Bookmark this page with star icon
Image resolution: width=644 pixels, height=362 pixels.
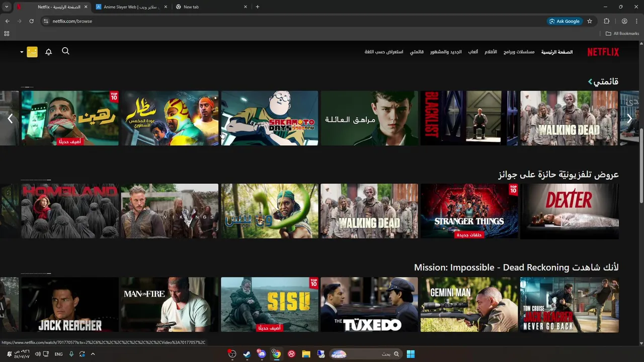(590, 21)
